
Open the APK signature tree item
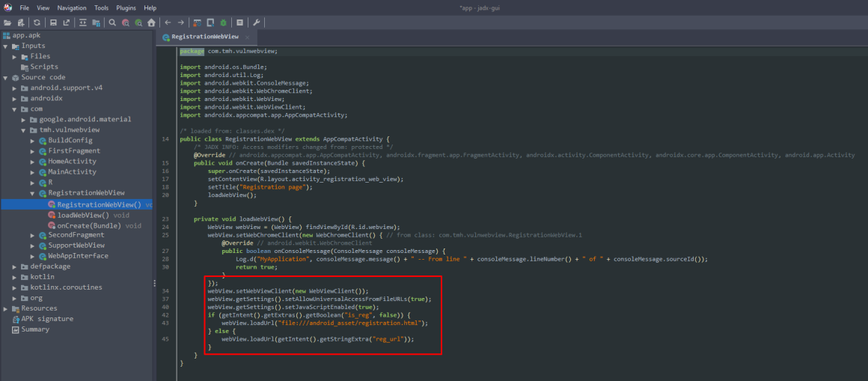coord(43,319)
